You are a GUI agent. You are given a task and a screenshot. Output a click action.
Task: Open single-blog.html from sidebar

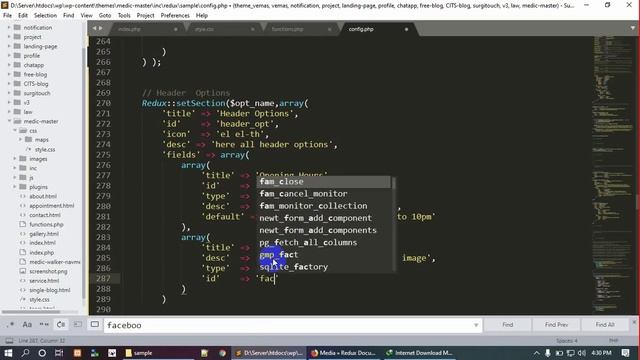(50, 290)
